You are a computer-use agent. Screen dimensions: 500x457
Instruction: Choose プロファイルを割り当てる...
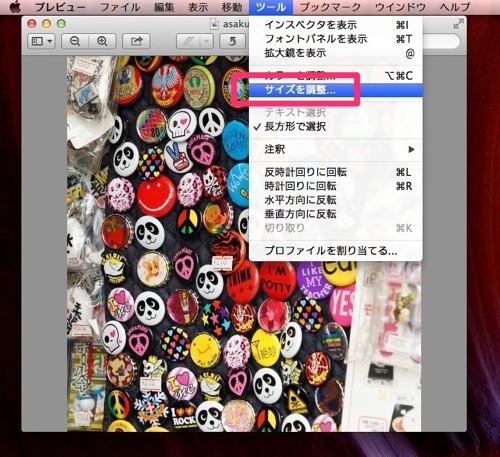click(x=336, y=251)
